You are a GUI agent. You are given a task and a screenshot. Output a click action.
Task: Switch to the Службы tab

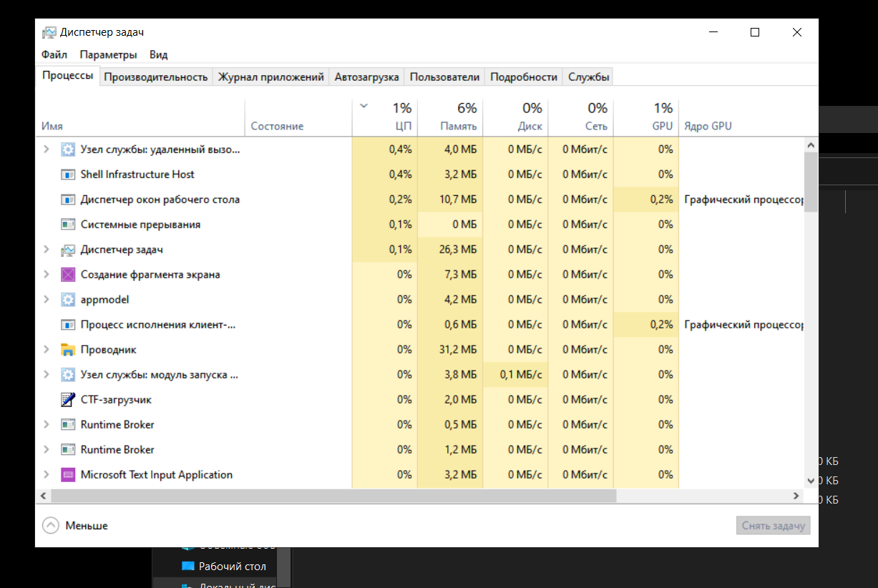(x=589, y=77)
